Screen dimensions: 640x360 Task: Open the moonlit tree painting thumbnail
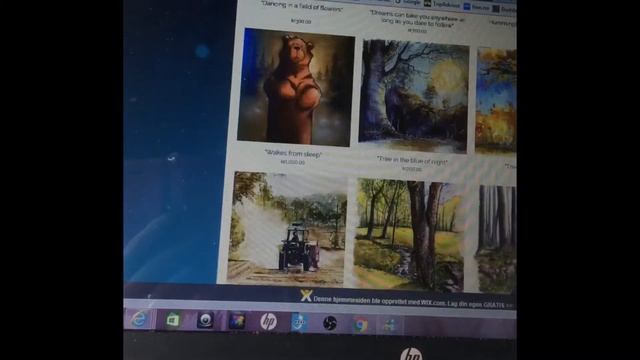tap(414, 96)
